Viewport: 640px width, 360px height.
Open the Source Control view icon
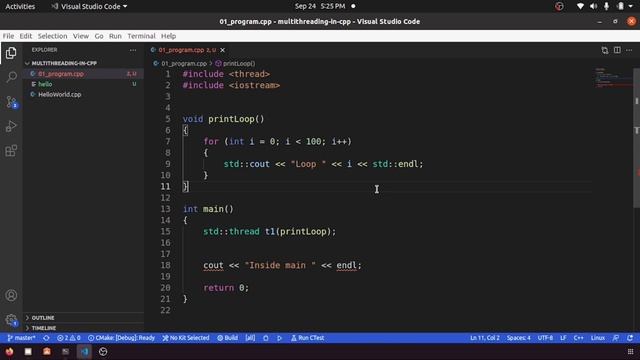[x=11, y=102]
